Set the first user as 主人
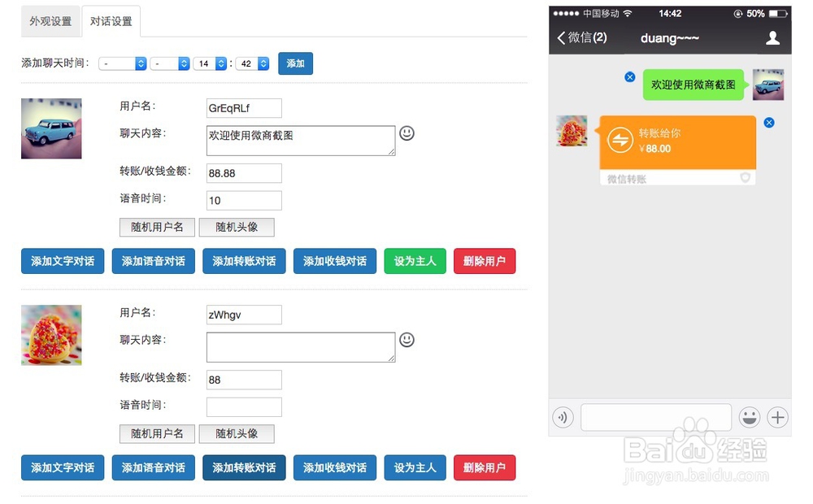The width and height of the screenshot is (813, 504). (415, 261)
